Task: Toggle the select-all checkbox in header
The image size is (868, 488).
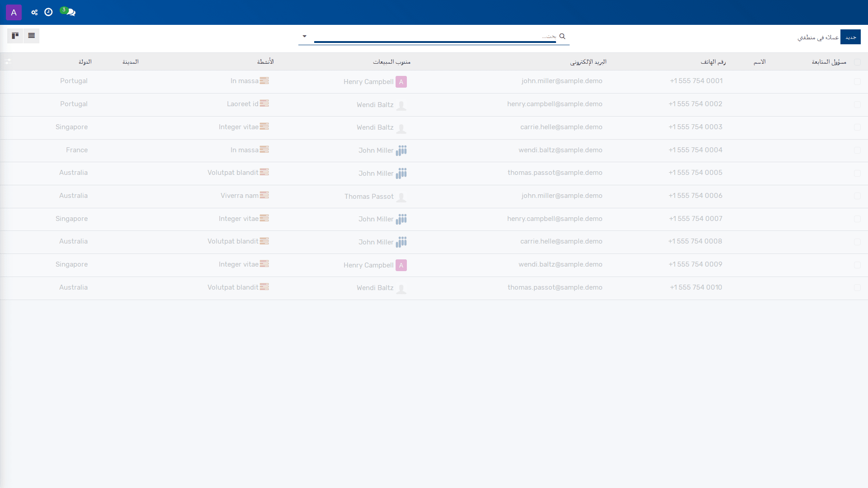Action: [857, 62]
